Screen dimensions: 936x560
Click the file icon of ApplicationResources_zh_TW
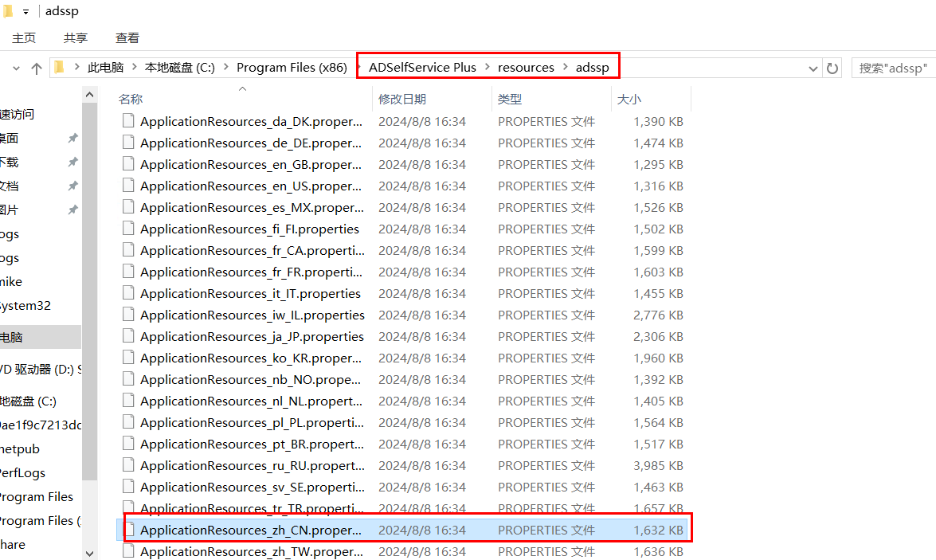pyautogui.click(x=127, y=551)
